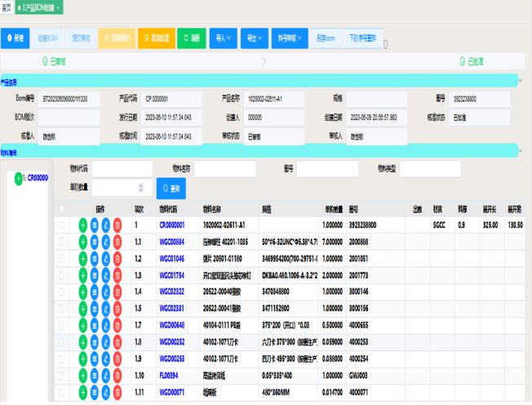Click the blue edit icon in row WGC02322
Image resolution: width=532 pixels, height=405 pixels.
(x=106, y=292)
